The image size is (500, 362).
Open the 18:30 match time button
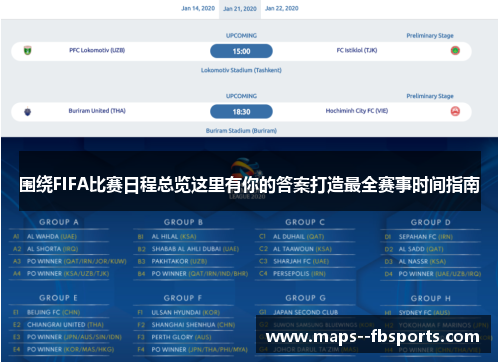(x=241, y=112)
